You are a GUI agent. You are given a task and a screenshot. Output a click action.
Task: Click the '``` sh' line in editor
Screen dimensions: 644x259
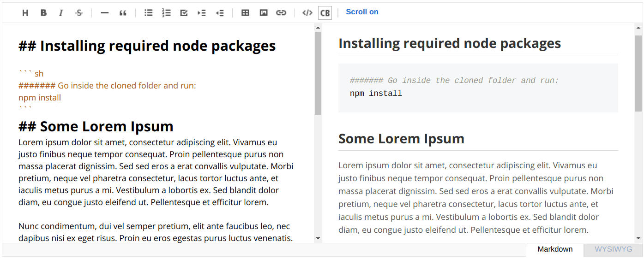(31, 74)
